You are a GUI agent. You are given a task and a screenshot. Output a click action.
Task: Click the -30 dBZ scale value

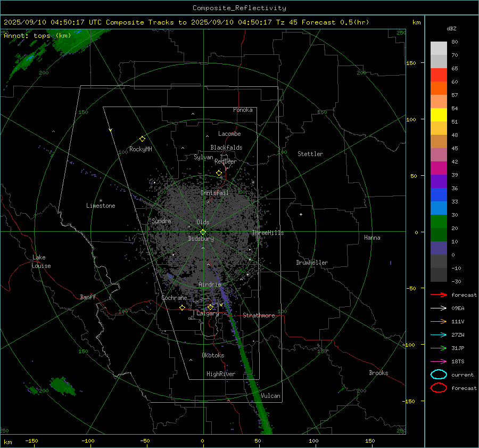(x=456, y=281)
